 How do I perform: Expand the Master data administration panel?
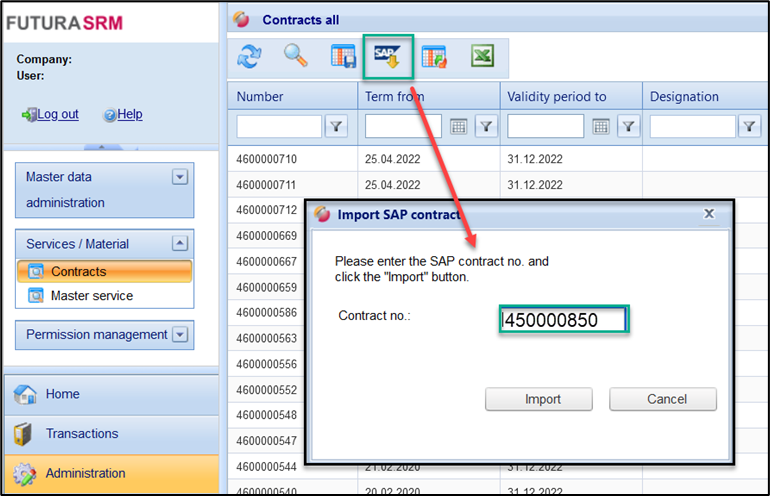pos(180,177)
